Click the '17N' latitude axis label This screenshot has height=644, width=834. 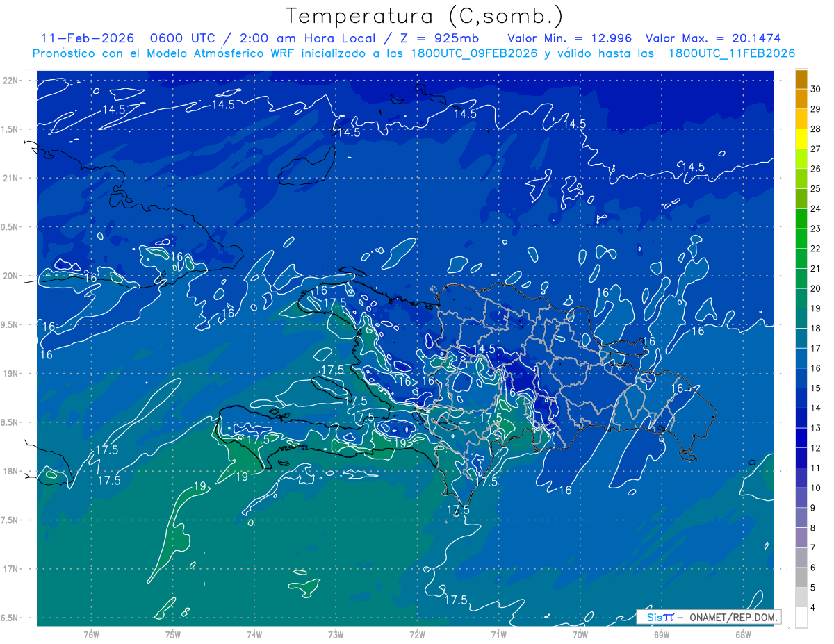[12, 569]
